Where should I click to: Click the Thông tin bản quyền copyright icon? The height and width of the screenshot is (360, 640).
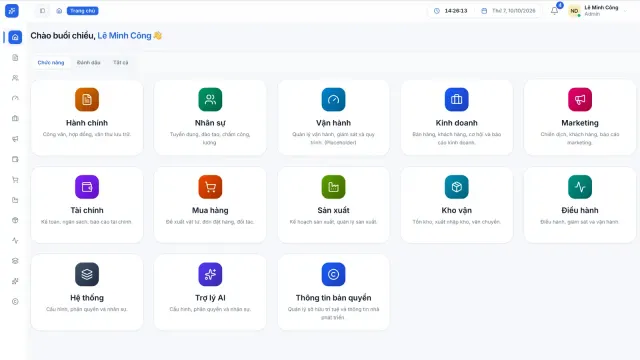tap(333, 274)
